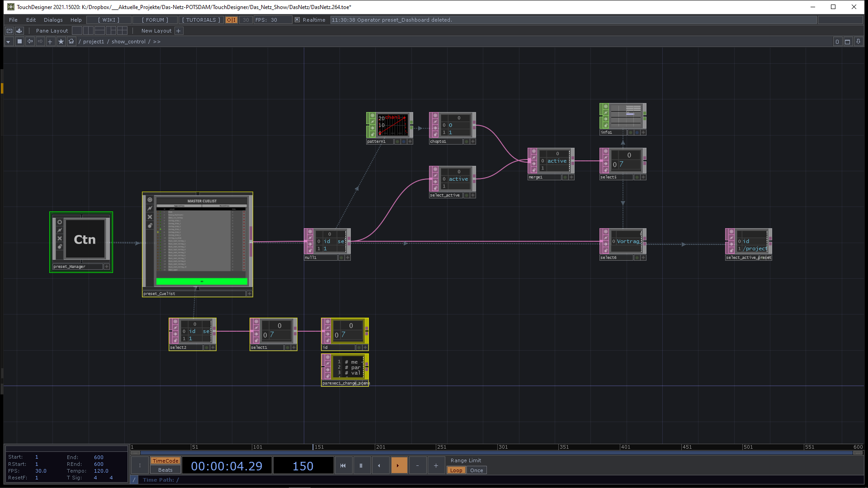Screen dimensions: 868x488
Task: Expand the plus on select_active node
Action: 473,195
